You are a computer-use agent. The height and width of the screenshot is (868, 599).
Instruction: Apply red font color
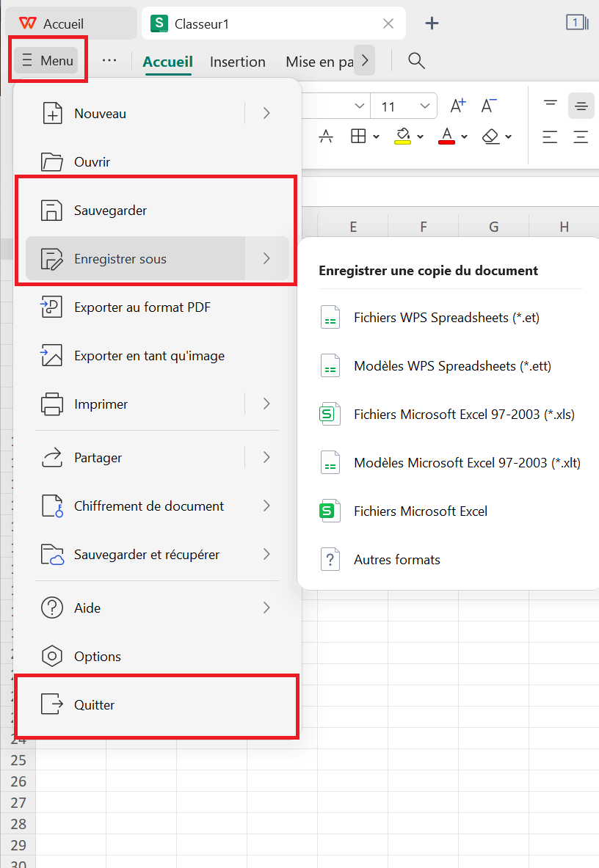tap(447, 136)
